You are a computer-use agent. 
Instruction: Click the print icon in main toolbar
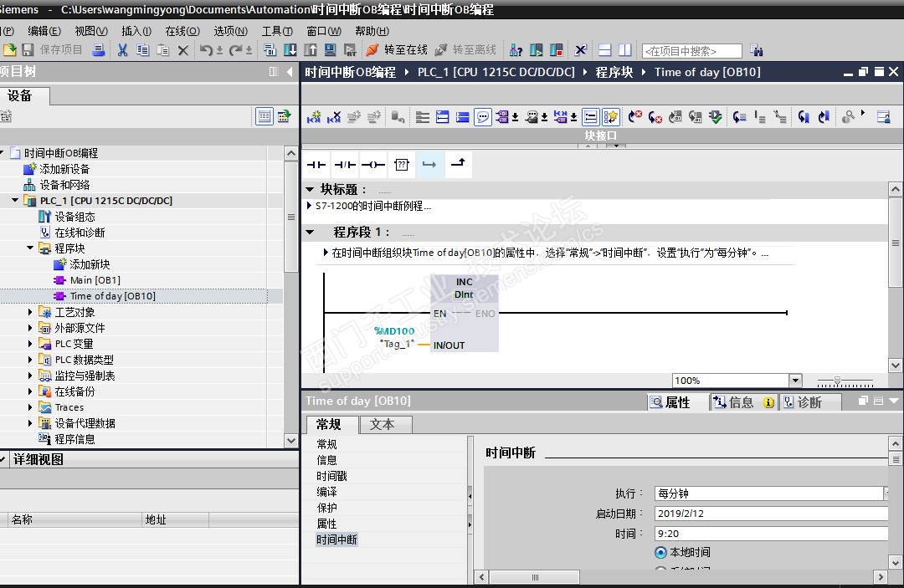tap(99, 50)
